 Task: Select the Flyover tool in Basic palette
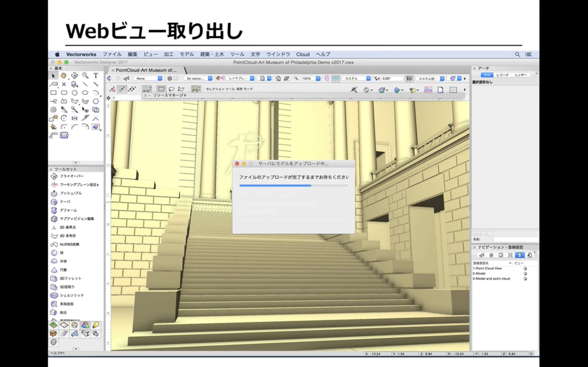click(75, 76)
